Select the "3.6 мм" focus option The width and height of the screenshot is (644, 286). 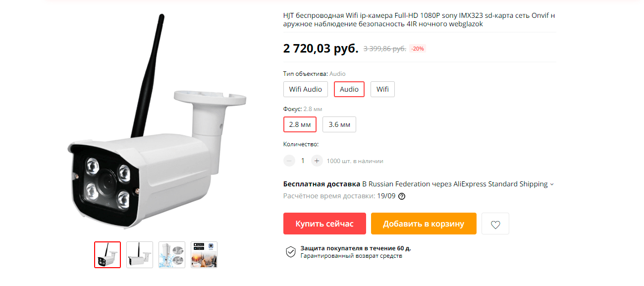point(339,124)
